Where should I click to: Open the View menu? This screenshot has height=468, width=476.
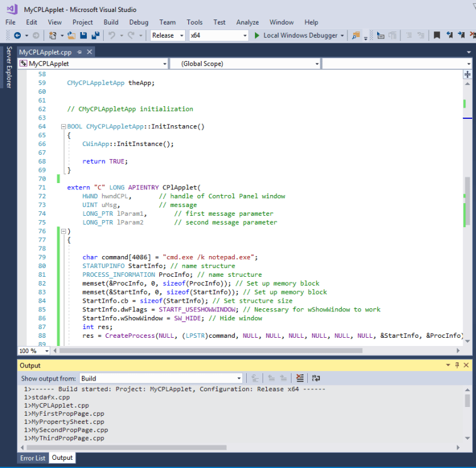point(55,22)
